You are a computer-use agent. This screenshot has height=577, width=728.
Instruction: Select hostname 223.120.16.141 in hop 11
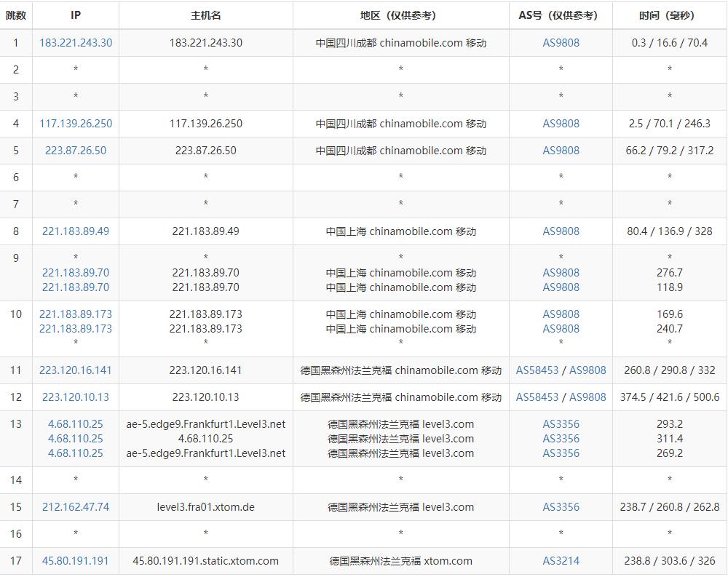tap(206, 370)
